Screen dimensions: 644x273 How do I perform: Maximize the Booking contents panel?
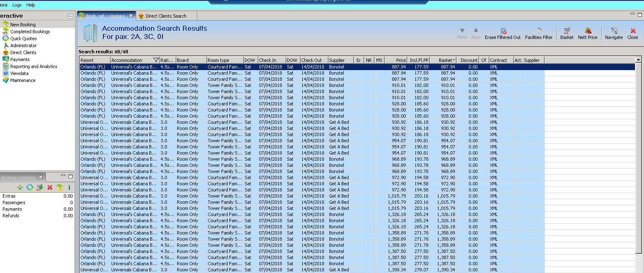coord(71,176)
